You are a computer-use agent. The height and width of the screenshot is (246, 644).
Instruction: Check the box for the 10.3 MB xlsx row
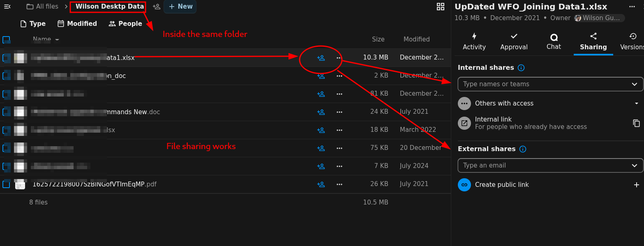click(x=6, y=58)
